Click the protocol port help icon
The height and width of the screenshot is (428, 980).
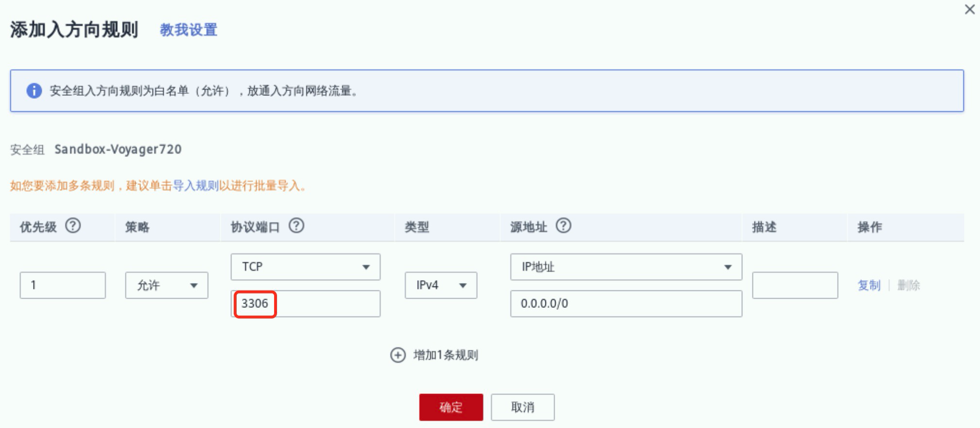coord(296,226)
